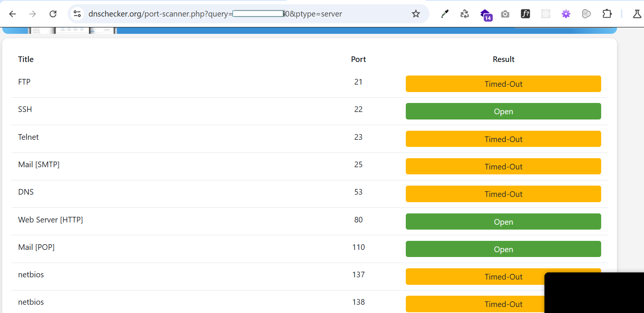Image resolution: width=644 pixels, height=313 pixels.
Task: Open the purple extension with badge 14
Action: click(485, 14)
